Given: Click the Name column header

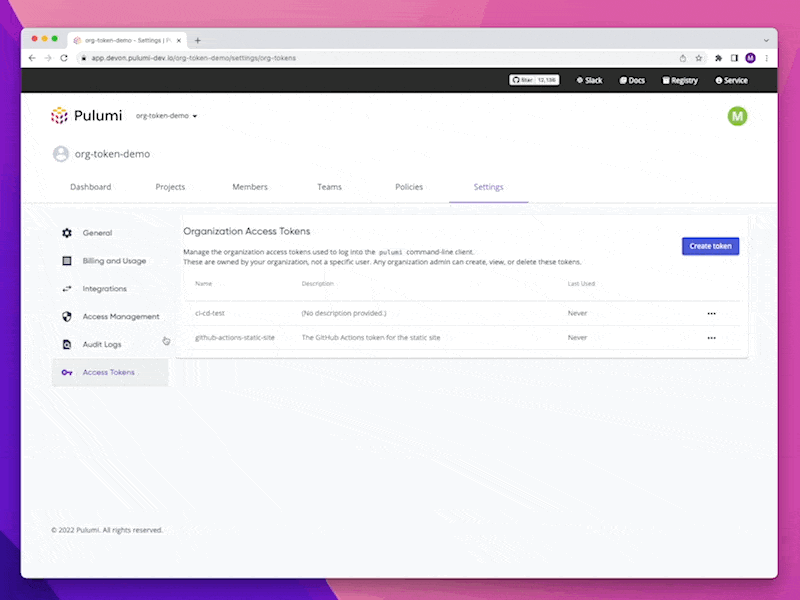Looking at the screenshot, I should (x=203, y=284).
